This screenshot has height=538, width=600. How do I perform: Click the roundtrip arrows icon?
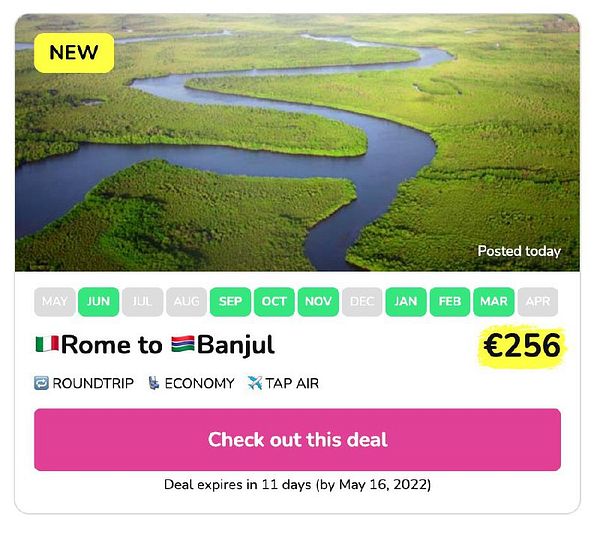coord(41,383)
